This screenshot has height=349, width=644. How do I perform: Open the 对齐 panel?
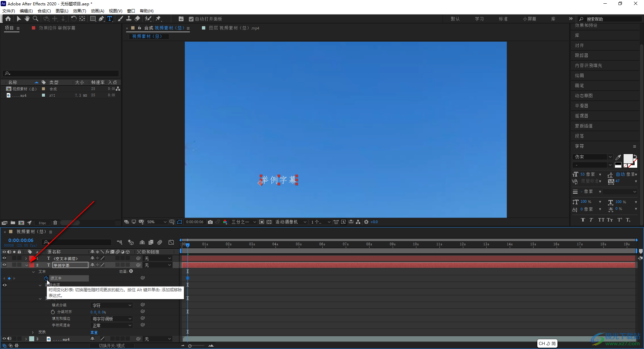tap(579, 46)
